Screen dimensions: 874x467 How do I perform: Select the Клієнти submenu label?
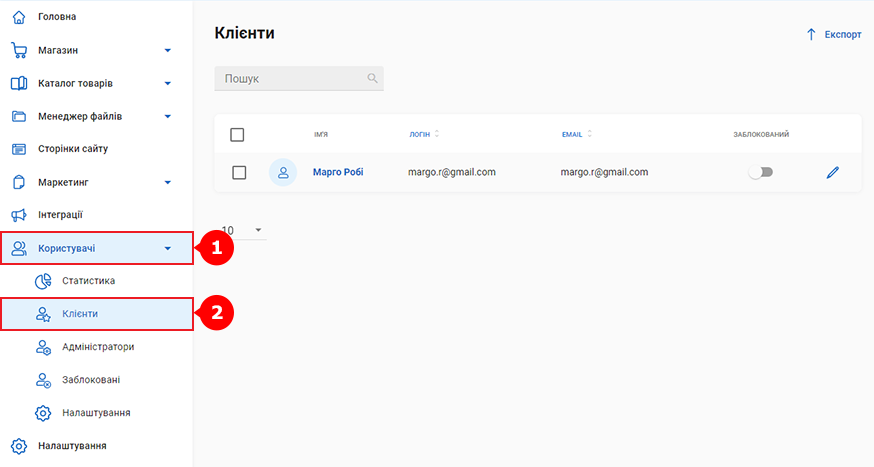click(80, 314)
